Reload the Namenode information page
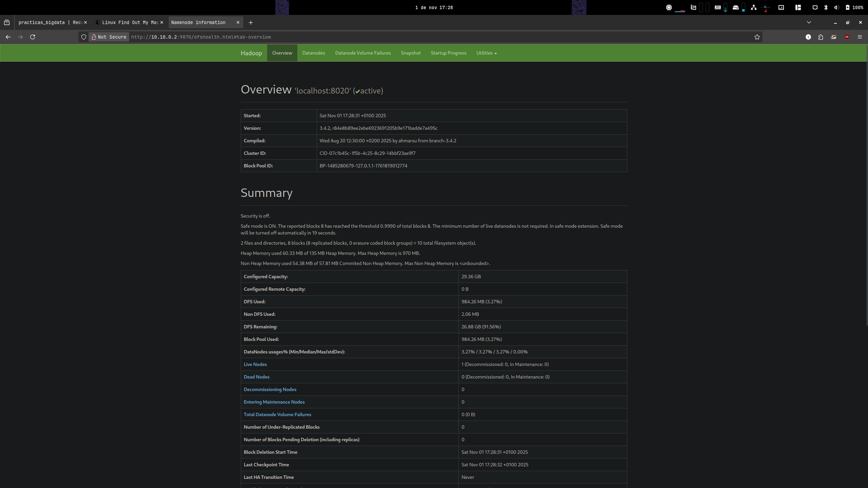This screenshot has height=488, width=868. tap(33, 37)
